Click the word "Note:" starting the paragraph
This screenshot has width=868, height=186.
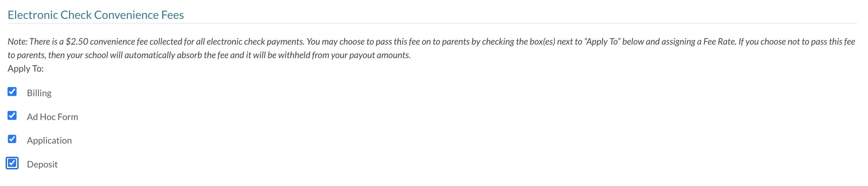[x=18, y=41]
